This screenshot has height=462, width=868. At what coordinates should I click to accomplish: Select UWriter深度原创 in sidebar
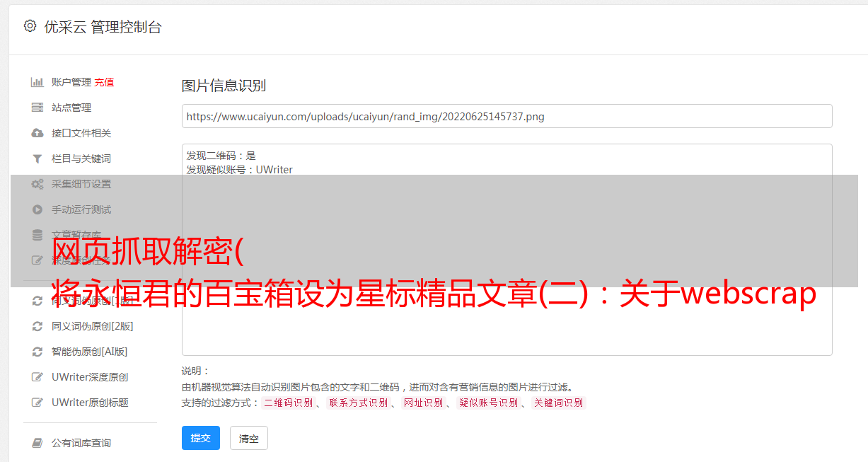point(90,377)
